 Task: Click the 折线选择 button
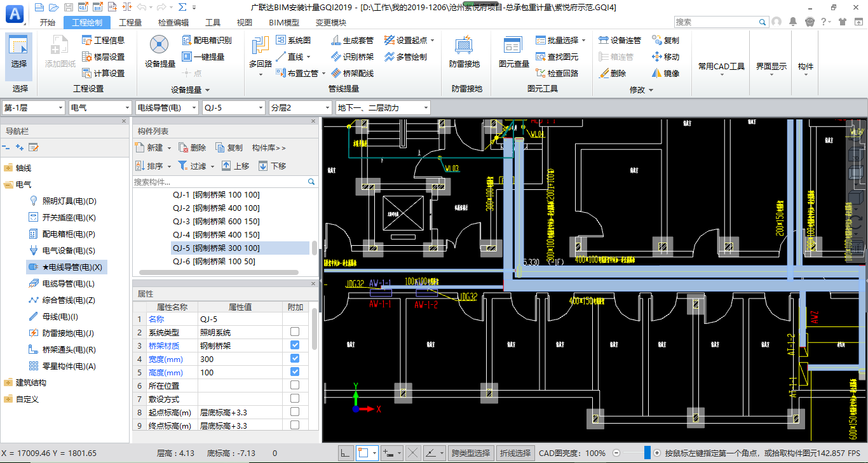tap(515, 453)
